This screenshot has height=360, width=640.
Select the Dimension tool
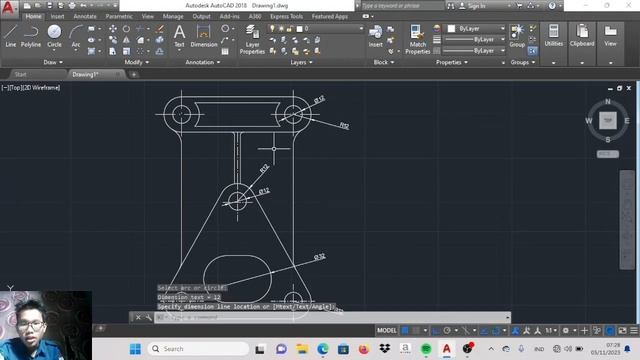click(203, 36)
